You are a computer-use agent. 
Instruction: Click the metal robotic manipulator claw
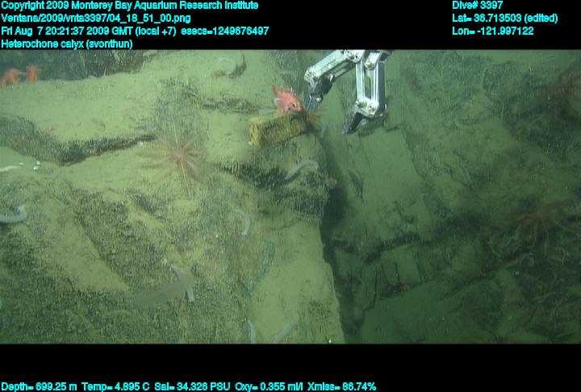pyautogui.click(x=353, y=85)
